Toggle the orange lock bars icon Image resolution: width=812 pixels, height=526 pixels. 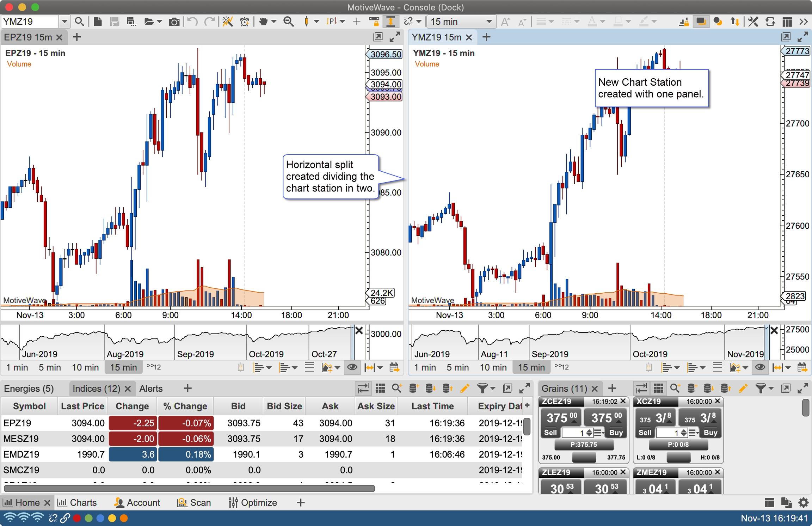[x=684, y=22]
